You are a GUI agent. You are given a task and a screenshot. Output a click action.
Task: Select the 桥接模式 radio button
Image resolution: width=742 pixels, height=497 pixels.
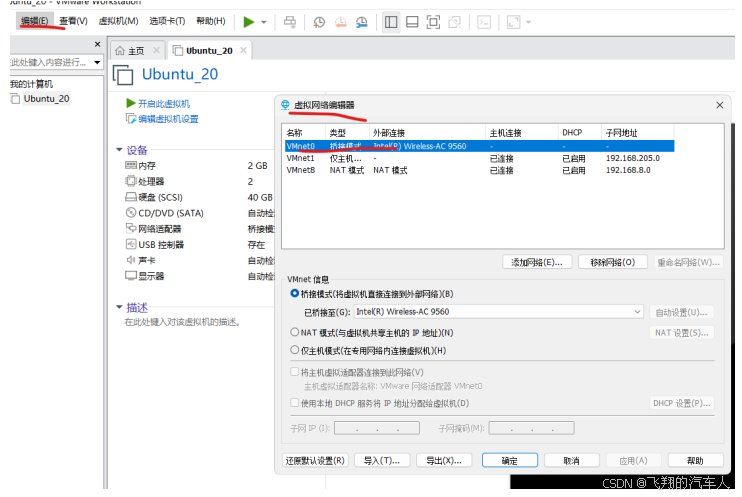pyautogui.click(x=294, y=293)
